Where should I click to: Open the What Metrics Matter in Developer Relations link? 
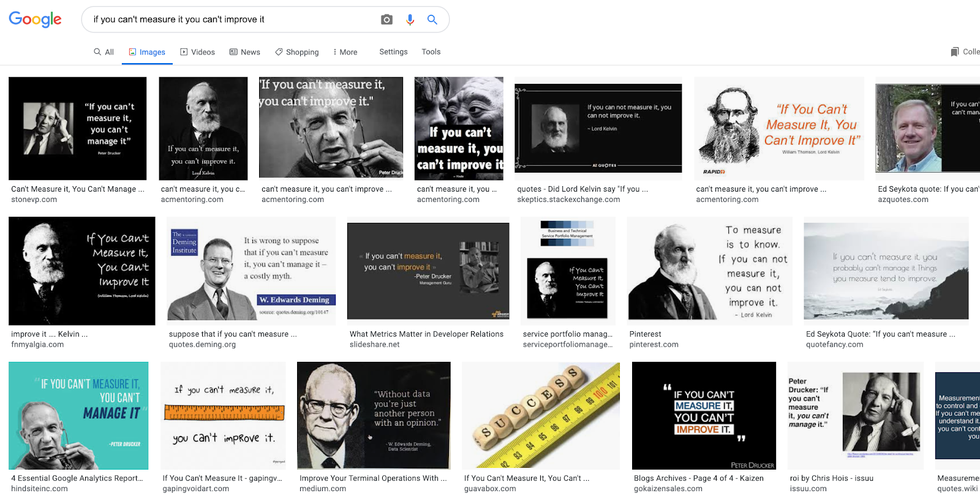click(x=426, y=334)
